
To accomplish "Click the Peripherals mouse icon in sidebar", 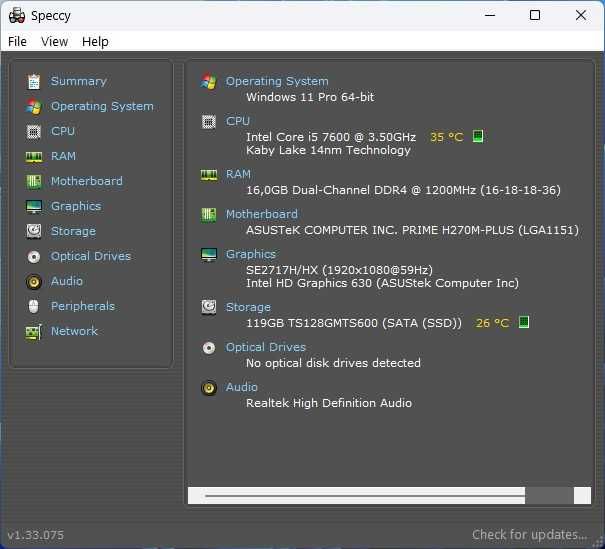I will coord(34,307).
